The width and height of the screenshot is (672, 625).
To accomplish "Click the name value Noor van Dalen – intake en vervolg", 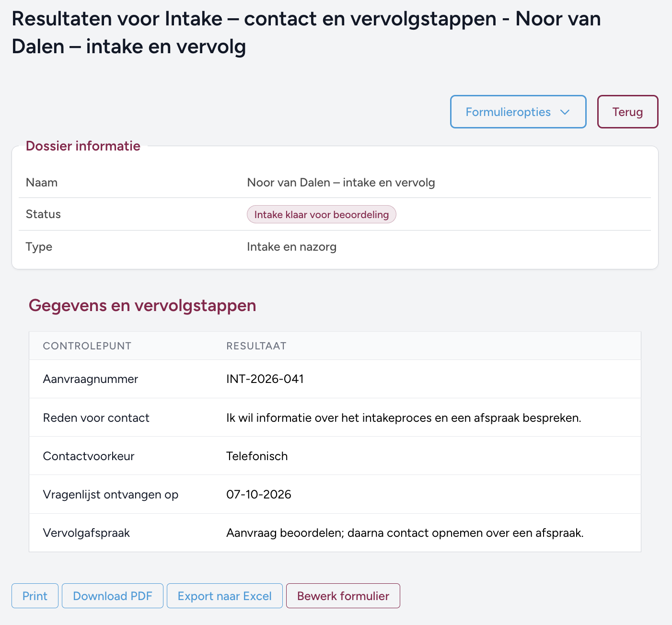I will coord(341,183).
